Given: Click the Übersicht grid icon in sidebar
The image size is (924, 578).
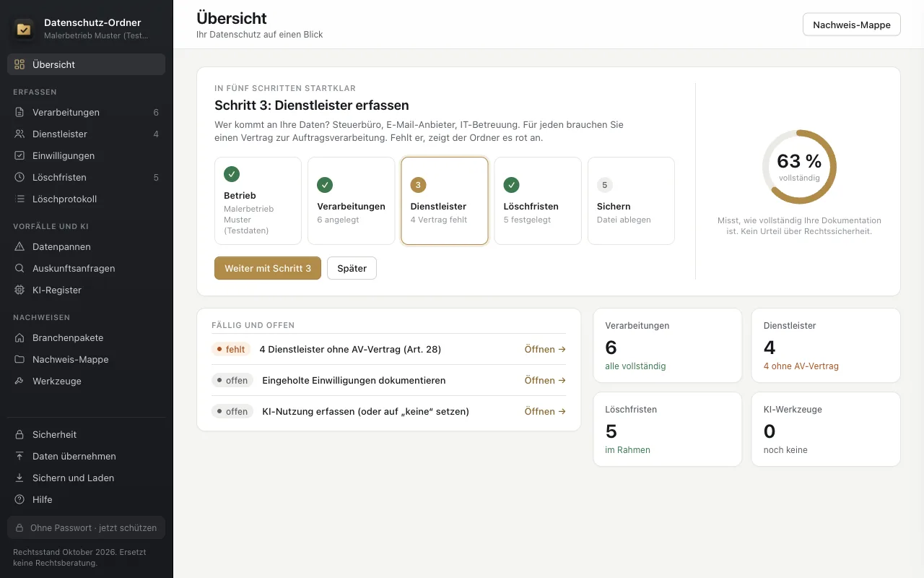Looking at the screenshot, I should [x=19, y=64].
